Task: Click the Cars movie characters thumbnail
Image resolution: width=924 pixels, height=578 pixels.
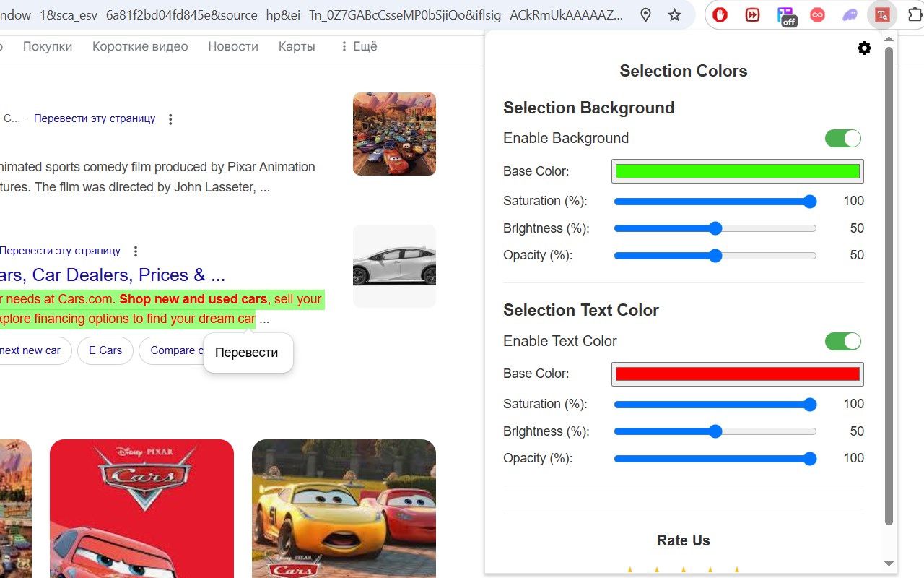Action: point(394,134)
